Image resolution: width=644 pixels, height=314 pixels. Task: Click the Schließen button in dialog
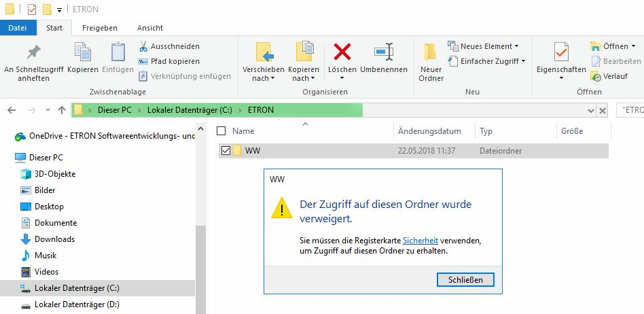point(465,279)
